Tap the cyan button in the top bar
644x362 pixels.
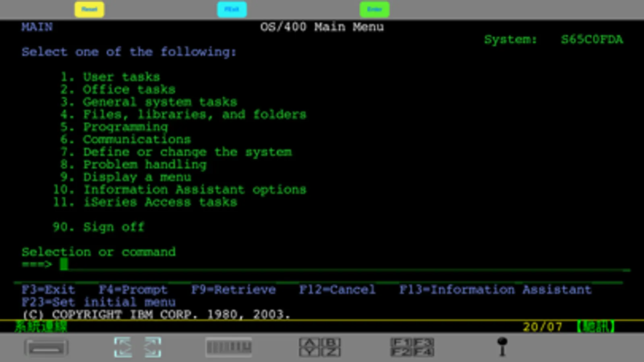coord(232,9)
